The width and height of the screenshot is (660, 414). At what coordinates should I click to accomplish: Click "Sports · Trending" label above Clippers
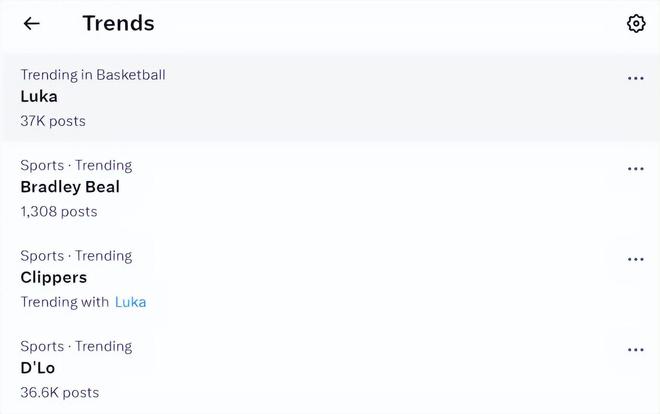[76, 255]
